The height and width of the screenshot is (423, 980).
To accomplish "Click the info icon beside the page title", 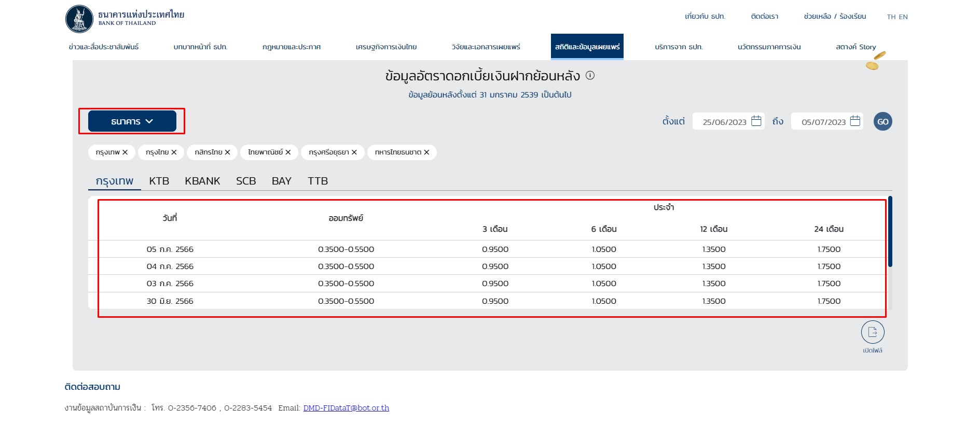I will coord(590,76).
